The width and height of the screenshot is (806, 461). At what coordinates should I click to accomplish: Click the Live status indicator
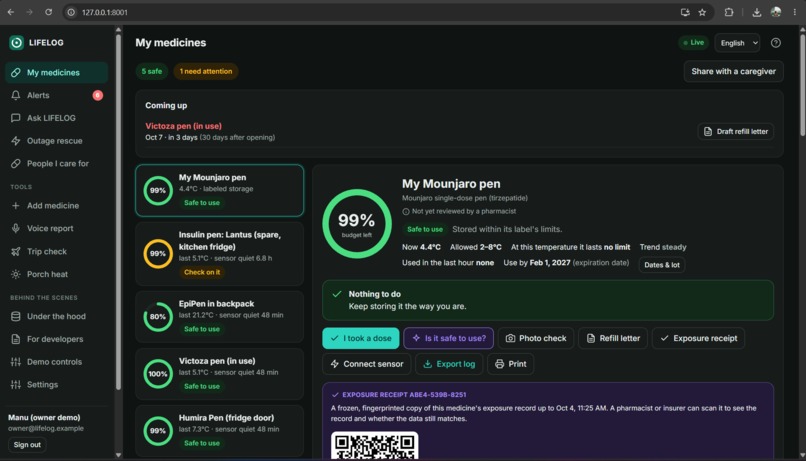(693, 43)
